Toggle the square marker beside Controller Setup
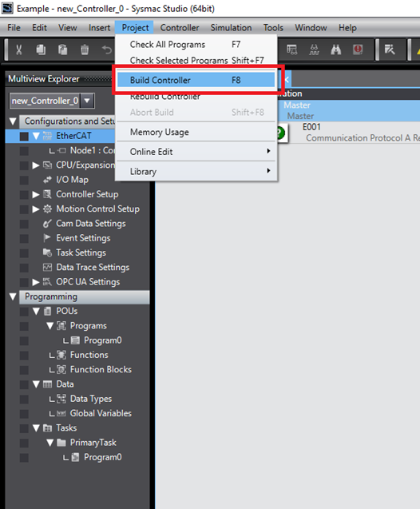The width and height of the screenshot is (420, 509). (x=24, y=194)
